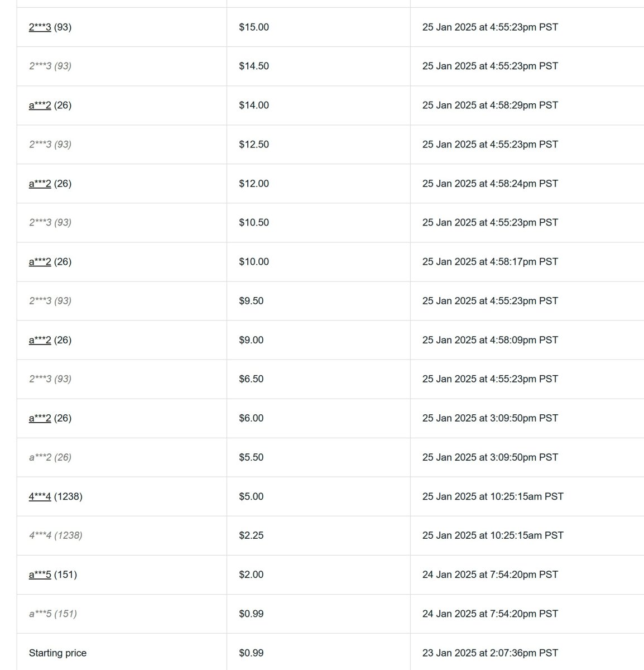644x670 pixels.
Task: Select the $15.00 bid amount
Action: pos(254,27)
